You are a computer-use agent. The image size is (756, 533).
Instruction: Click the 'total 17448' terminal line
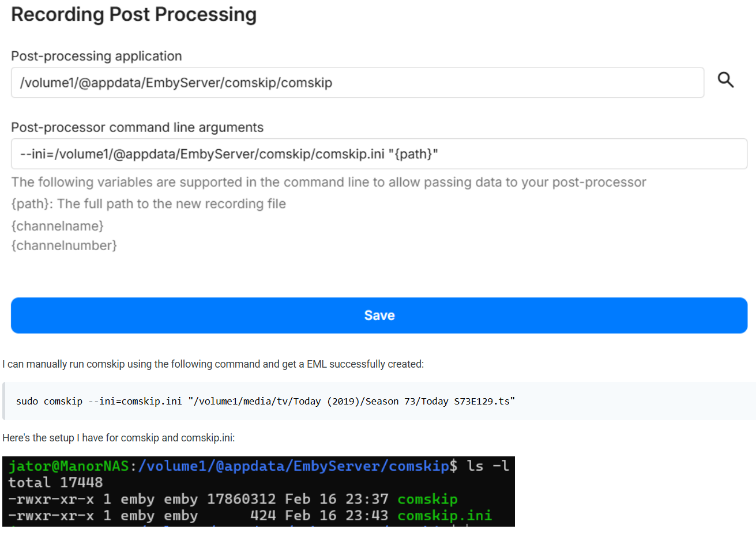pos(55,482)
